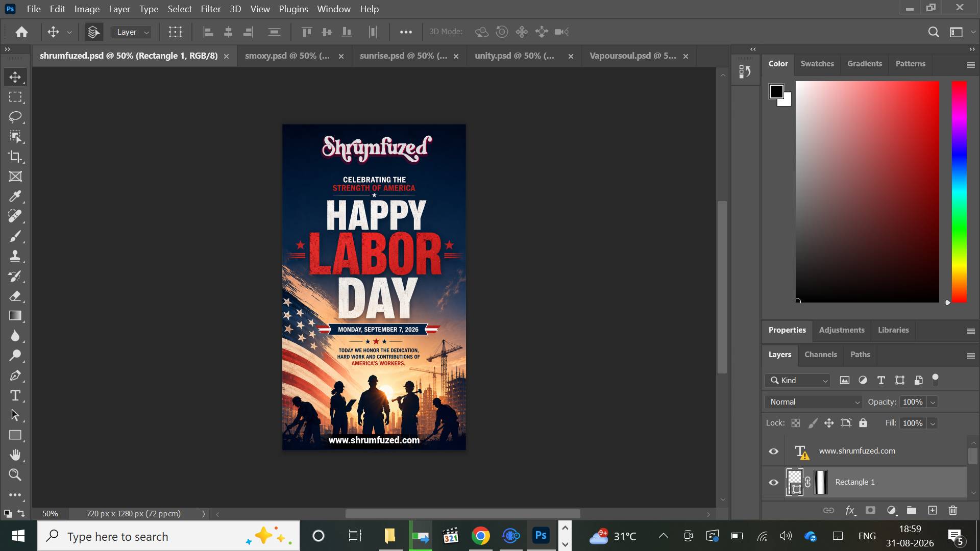Screen dimensions: 980x551
Task: Click the Windows search box
Action: (168, 536)
